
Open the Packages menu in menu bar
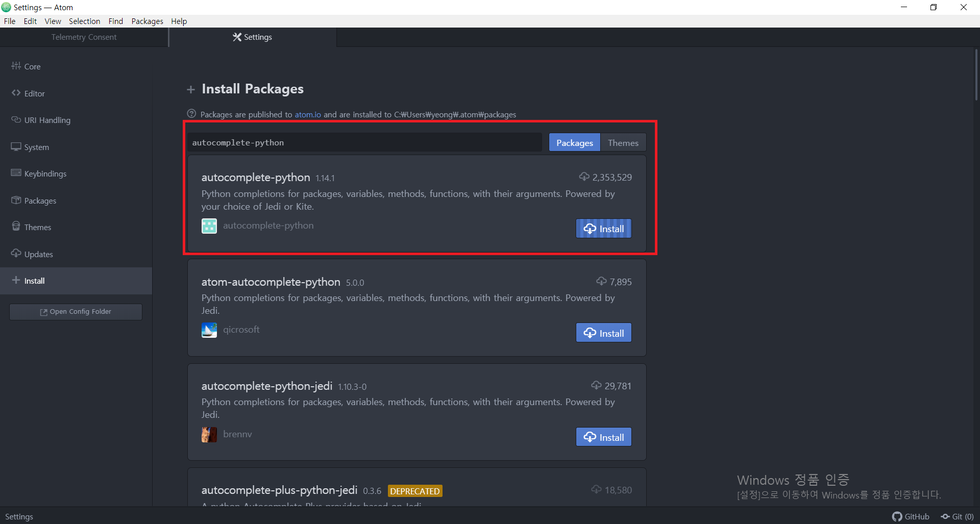(147, 21)
